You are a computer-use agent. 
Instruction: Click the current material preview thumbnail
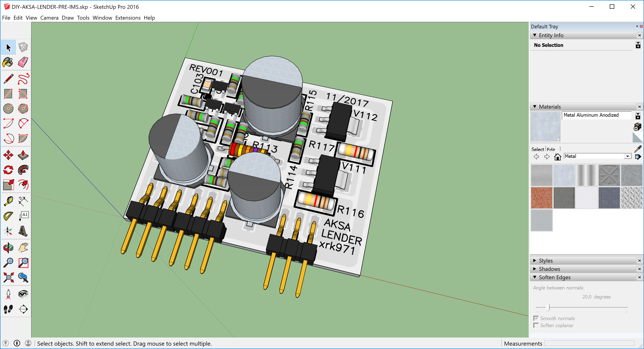[545, 126]
